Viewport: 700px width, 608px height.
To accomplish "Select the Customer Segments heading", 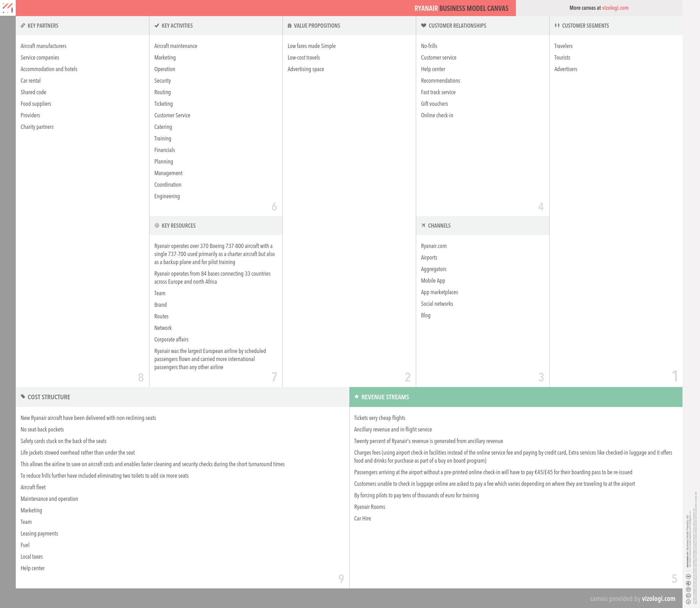I will click(585, 26).
